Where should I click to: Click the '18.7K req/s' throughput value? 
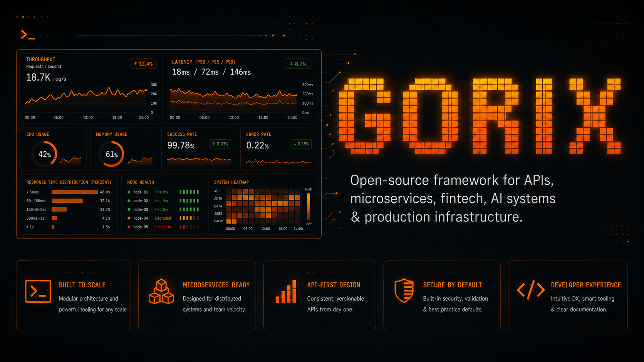coord(46,78)
